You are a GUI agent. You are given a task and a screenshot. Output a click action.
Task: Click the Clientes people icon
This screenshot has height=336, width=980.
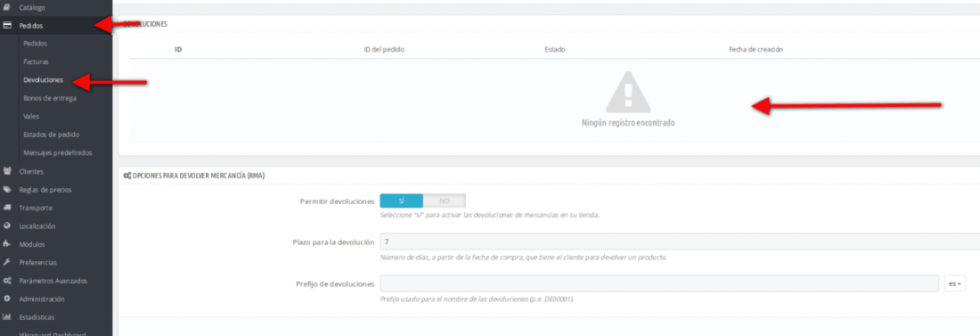click(7, 171)
